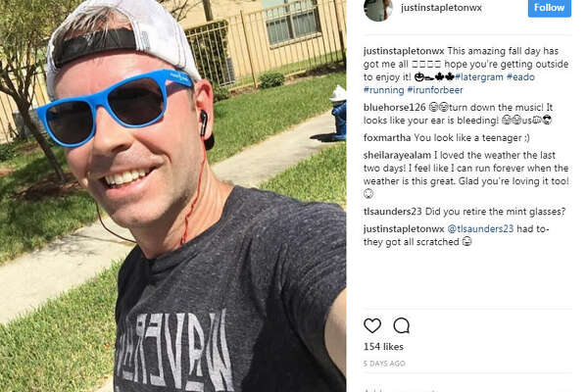588x392 pixels.
Task: Click the comment speech bubble icon
Action: coord(401,325)
